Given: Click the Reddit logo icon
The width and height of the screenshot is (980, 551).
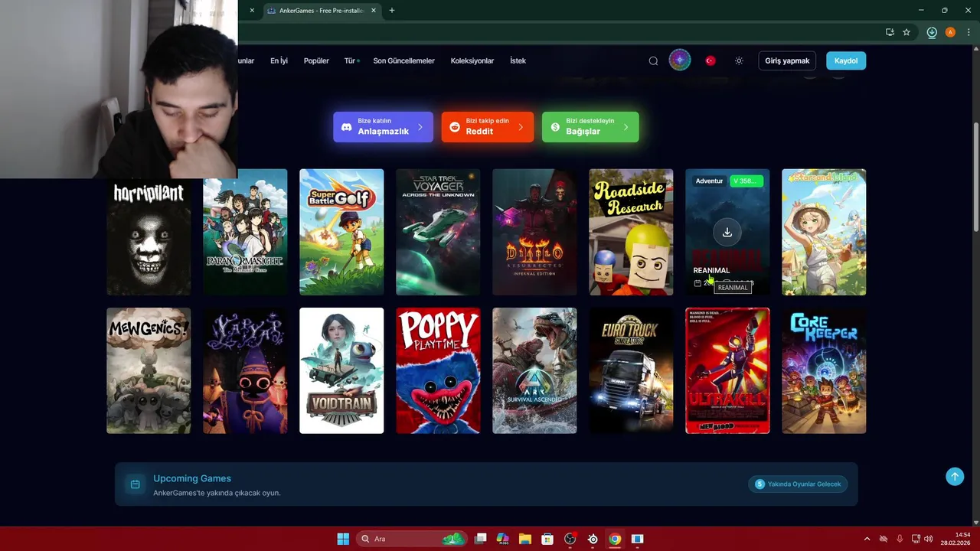Looking at the screenshot, I should point(455,127).
